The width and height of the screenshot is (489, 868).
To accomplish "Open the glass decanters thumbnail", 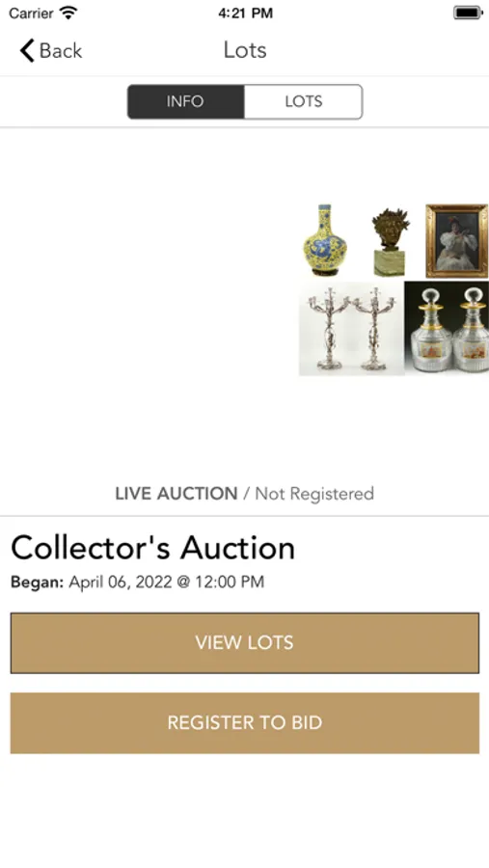I will pos(447,328).
